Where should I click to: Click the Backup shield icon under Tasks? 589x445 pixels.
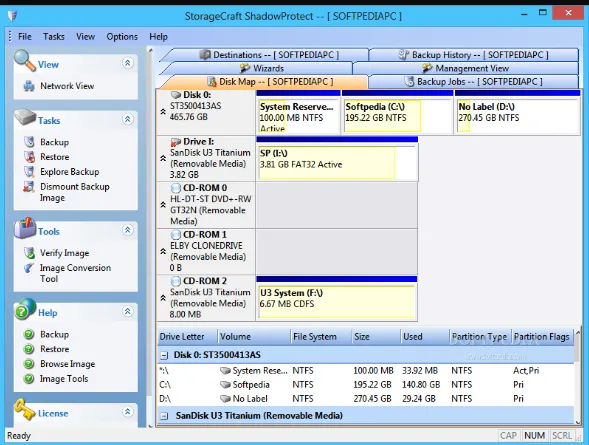(x=29, y=142)
